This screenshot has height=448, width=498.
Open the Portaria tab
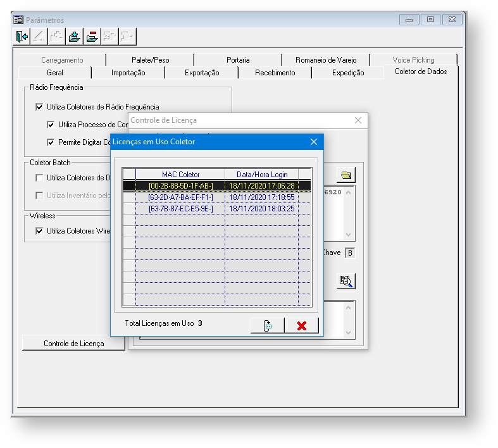tap(238, 60)
